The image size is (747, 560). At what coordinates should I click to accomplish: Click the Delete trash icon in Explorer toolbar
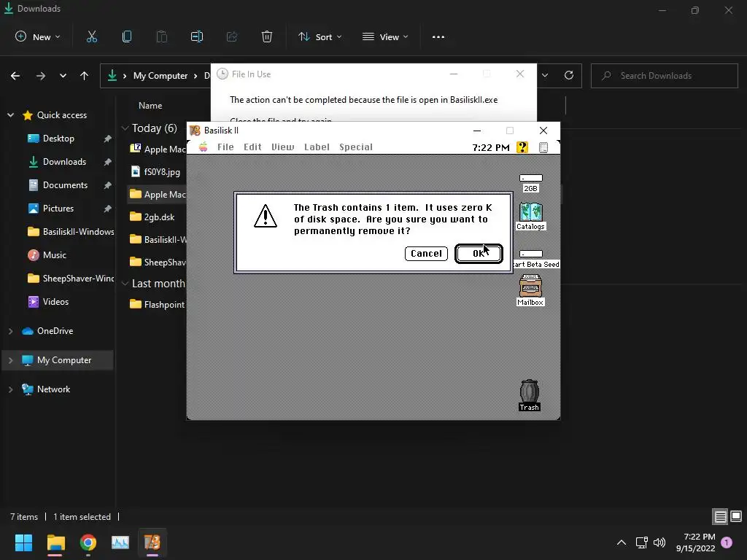(x=267, y=36)
